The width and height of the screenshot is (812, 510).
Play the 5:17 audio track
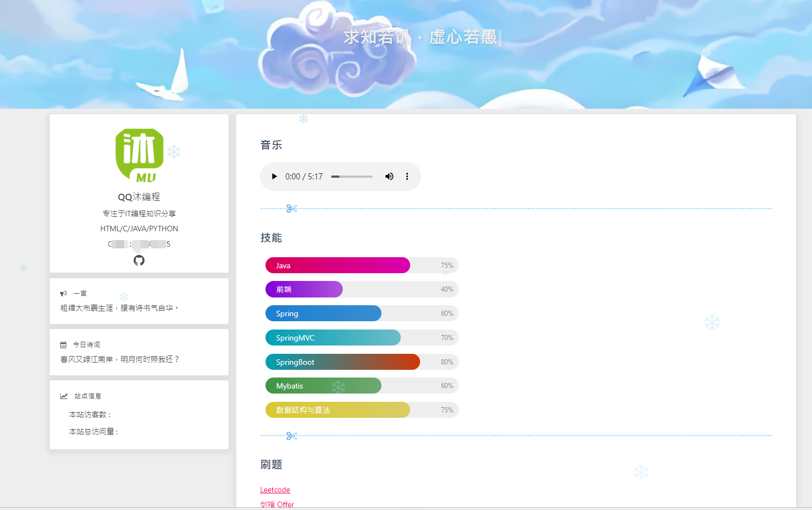(274, 176)
